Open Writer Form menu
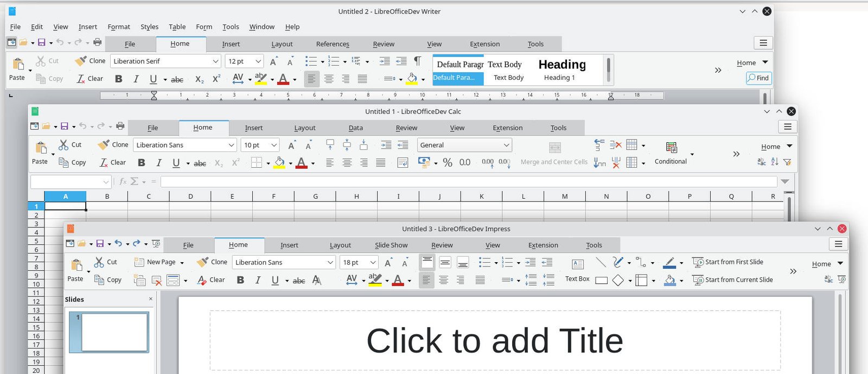This screenshot has width=868, height=374. 204,27
